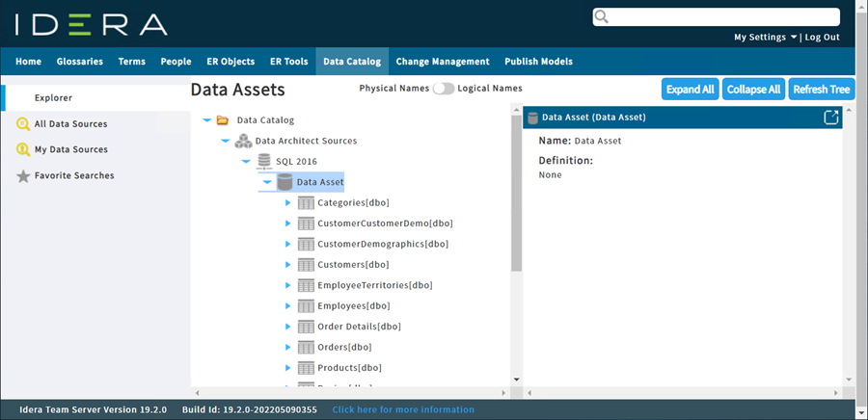868x420 pixels.
Task: Click the Order Details[dbo] table icon
Action: (x=306, y=327)
